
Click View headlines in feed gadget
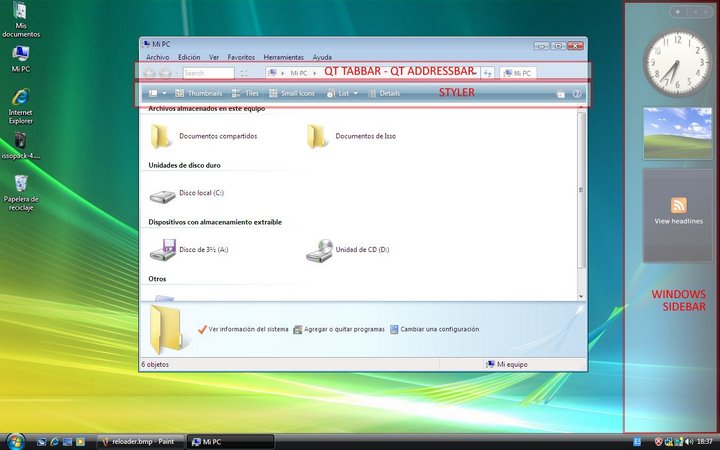[x=678, y=221]
